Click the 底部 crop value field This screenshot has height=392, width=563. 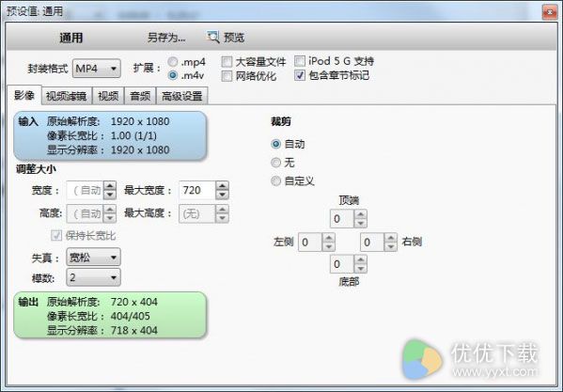tap(342, 264)
